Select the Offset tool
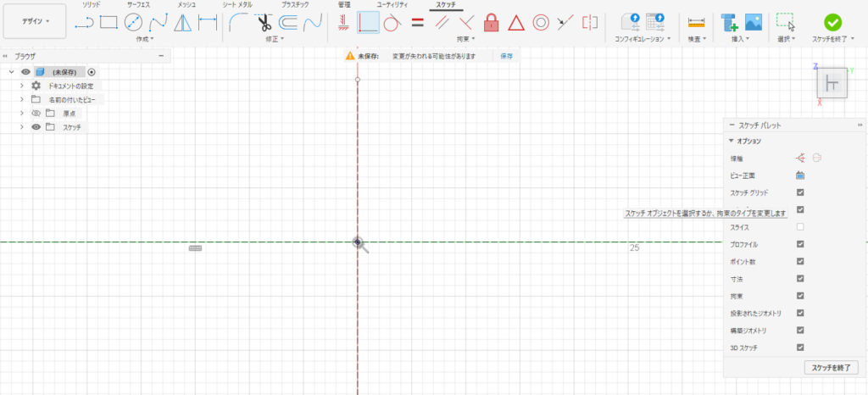The width and height of the screenshot is (868, 395). (288, 23)
